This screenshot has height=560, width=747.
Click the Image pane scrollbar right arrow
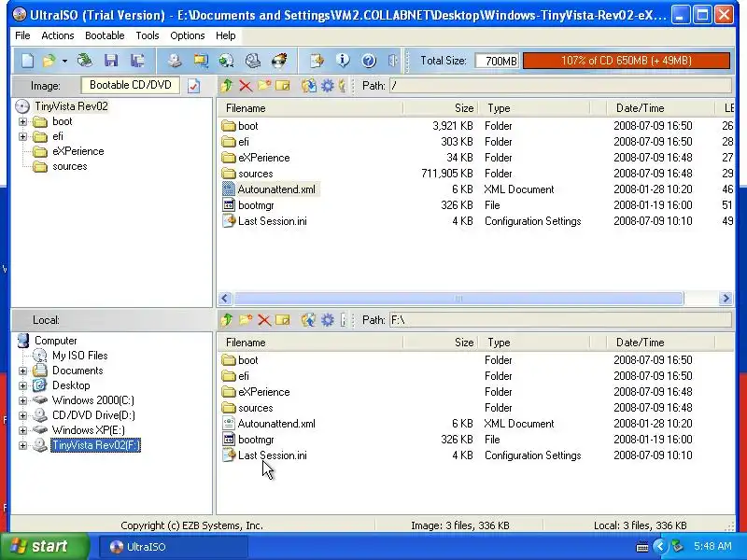click(726, 299)
